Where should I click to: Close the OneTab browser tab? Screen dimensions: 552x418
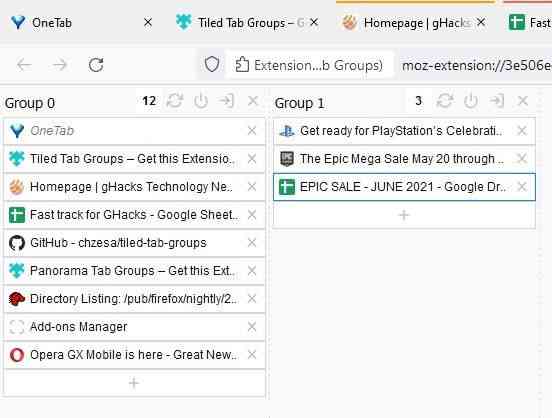148,23
